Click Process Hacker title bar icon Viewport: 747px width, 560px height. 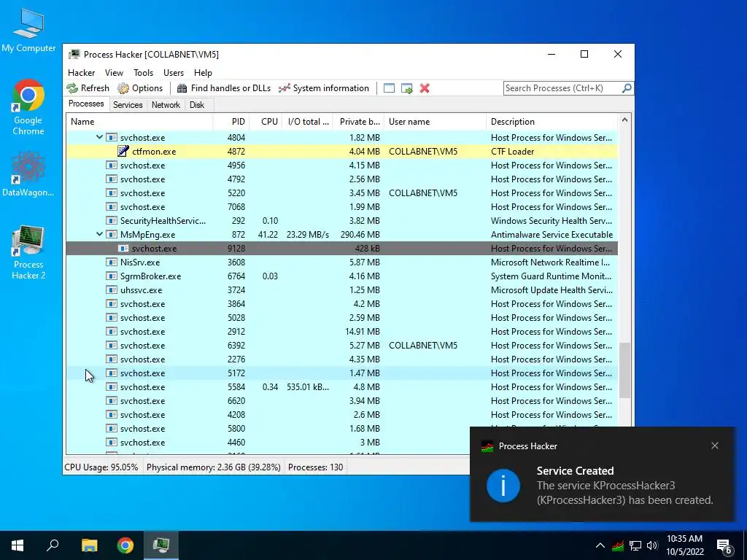(74, 54)
